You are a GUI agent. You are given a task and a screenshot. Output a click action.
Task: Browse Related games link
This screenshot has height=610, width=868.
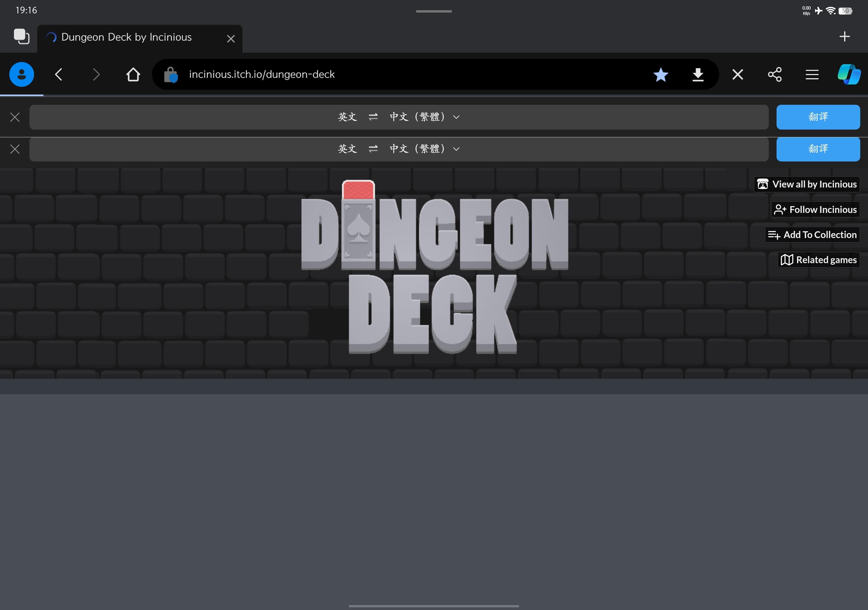click(819, 260)
